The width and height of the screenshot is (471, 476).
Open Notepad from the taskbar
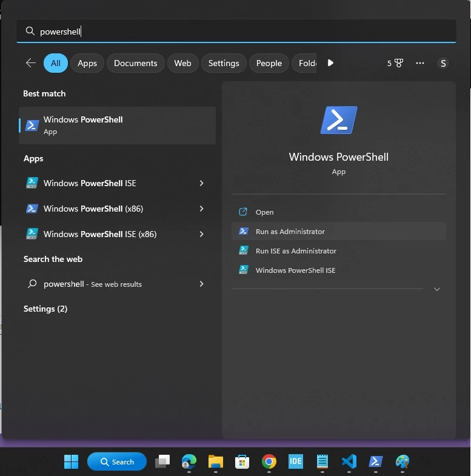(322, 461)
